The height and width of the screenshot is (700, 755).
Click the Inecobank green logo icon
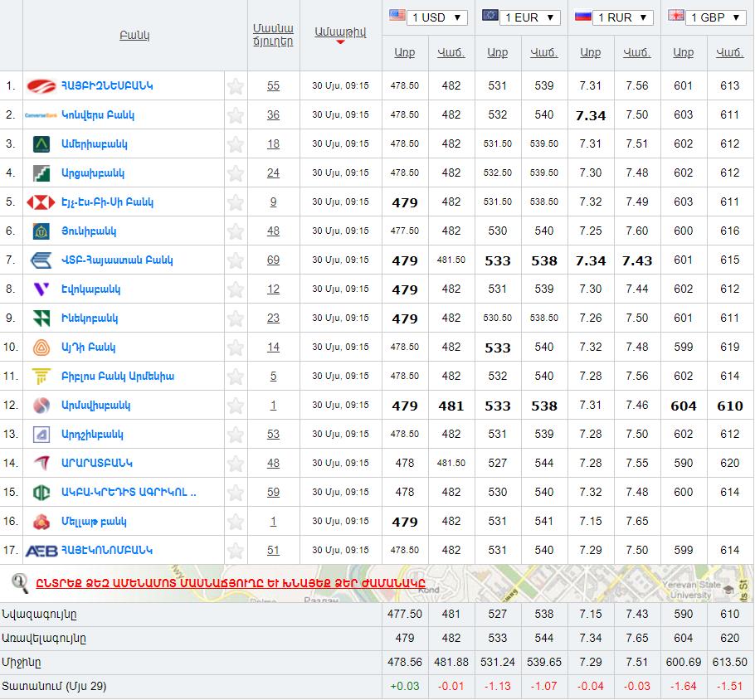(41, 318)
